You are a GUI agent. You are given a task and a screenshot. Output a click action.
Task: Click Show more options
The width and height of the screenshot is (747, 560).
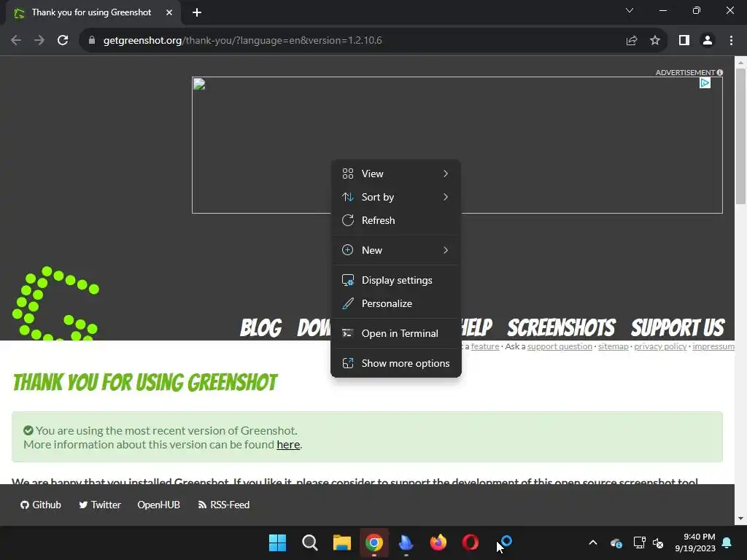coord(396,363)
